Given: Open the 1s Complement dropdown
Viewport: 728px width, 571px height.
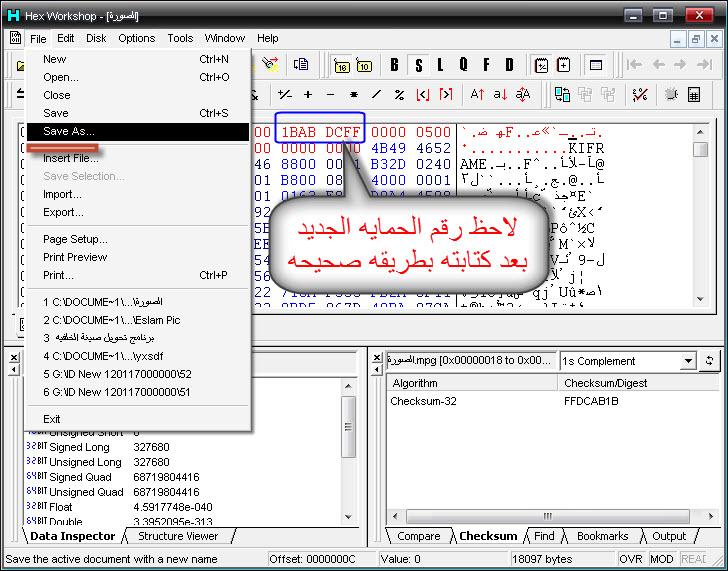Looking at the screenshot, I should click(689, 361).
